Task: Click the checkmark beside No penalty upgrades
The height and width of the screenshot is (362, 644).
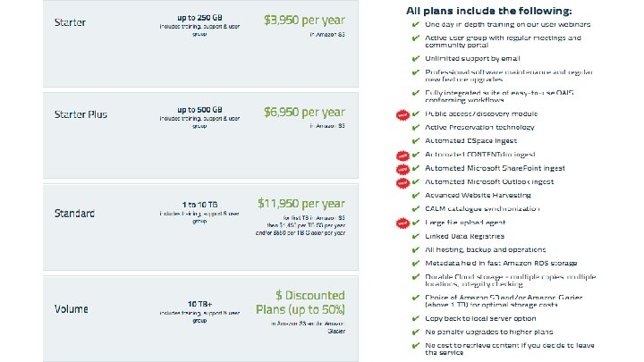Action: [415, 332]
